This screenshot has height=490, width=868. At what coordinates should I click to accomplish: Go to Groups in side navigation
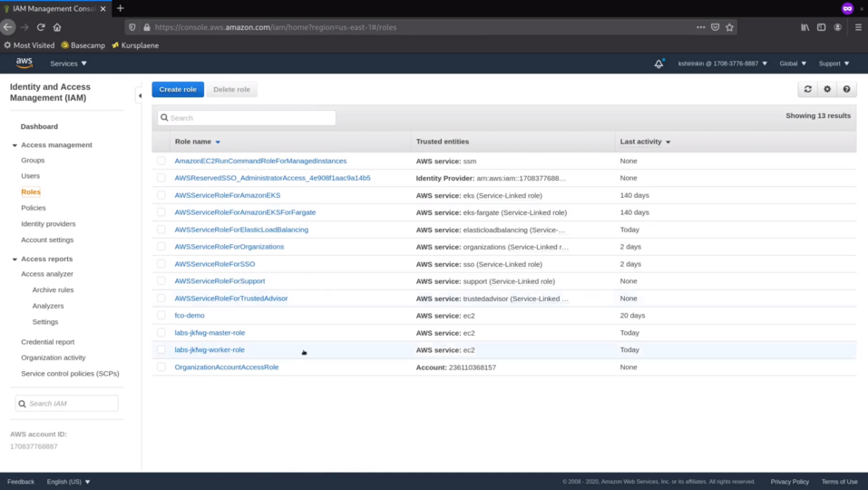(x=33, y=160)
